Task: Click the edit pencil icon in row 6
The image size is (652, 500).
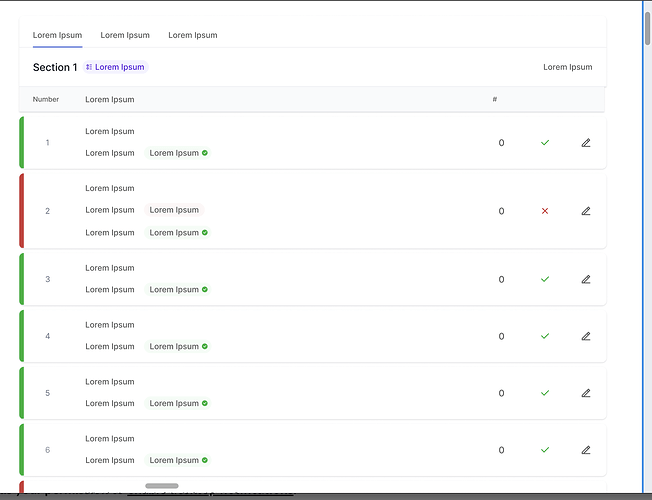Action: (x=586, y=451)
